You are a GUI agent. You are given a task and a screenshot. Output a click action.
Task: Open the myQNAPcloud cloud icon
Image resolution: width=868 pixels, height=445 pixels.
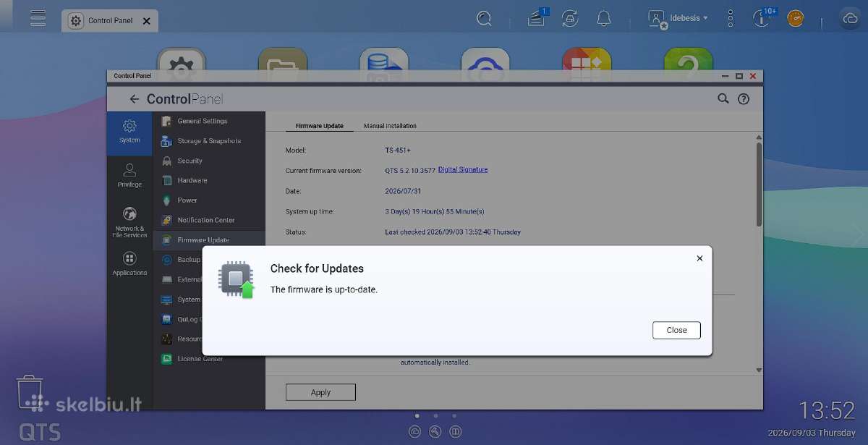click(850, 18)
